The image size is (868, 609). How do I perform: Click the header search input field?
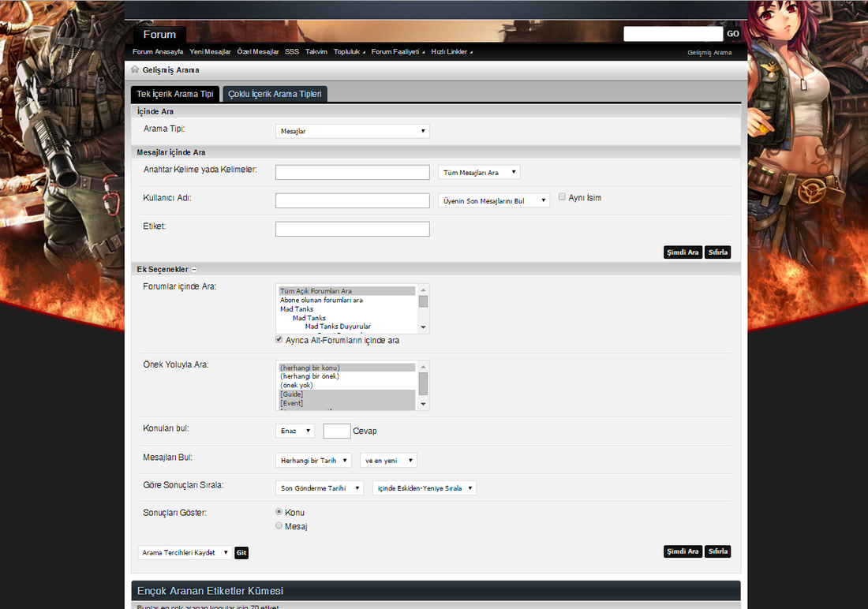coord(673,34)
